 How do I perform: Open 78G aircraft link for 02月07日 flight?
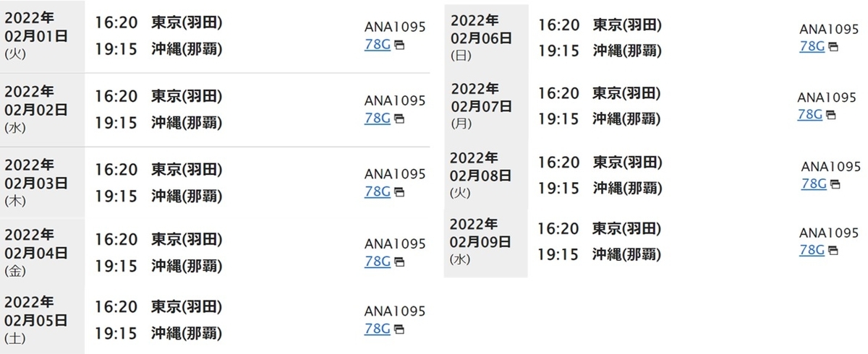[810, 114]
